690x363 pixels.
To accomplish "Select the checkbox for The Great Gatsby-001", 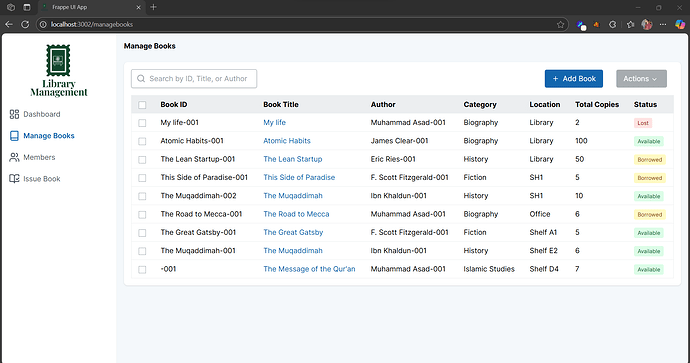I will point(142,233).
